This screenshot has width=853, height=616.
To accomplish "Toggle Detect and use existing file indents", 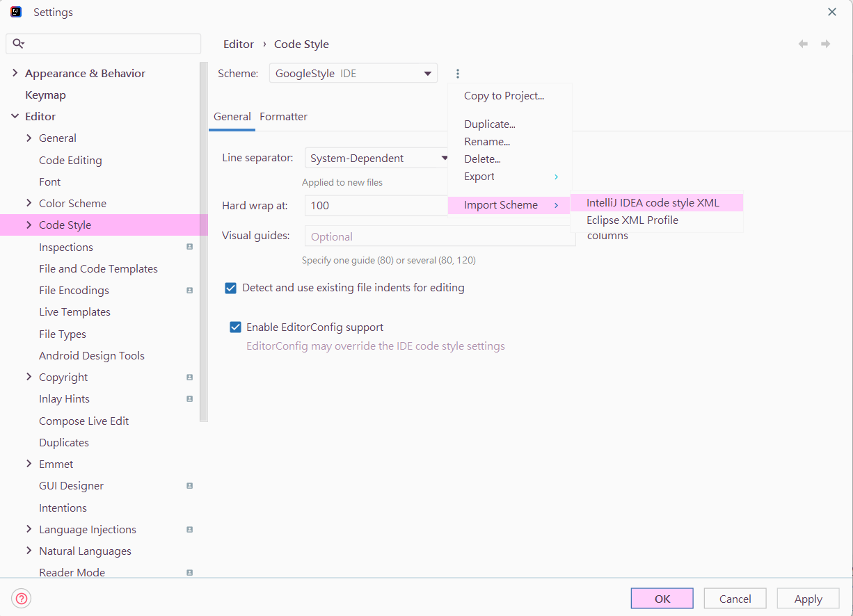I will (231, 288).
